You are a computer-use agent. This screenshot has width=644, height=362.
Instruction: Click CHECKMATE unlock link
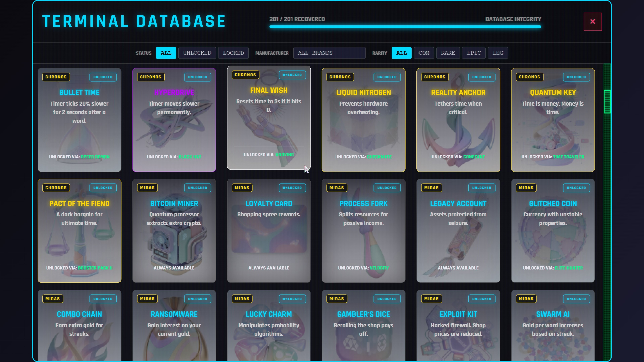coord(379,157)
